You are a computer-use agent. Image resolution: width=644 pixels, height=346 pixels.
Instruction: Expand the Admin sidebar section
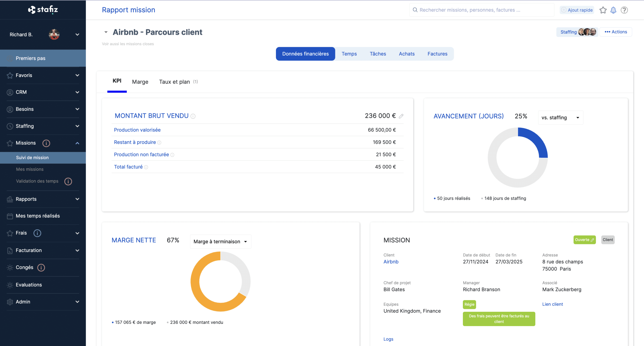click(x=77, y=302)
